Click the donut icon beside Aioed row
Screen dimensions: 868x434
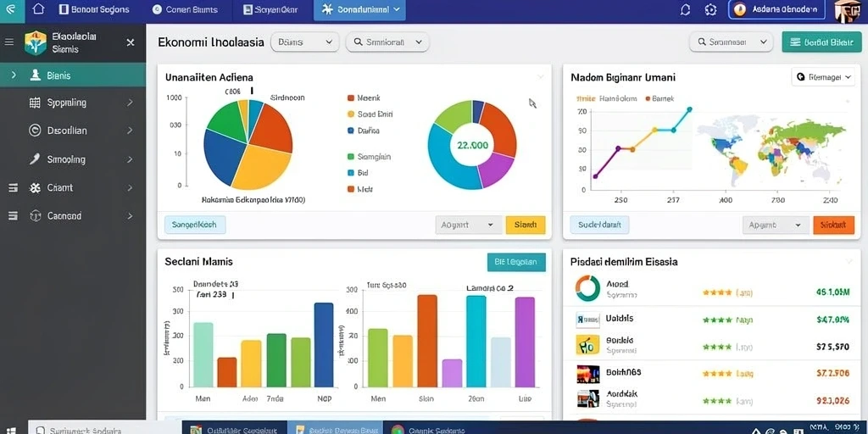[x=587, y=288]
